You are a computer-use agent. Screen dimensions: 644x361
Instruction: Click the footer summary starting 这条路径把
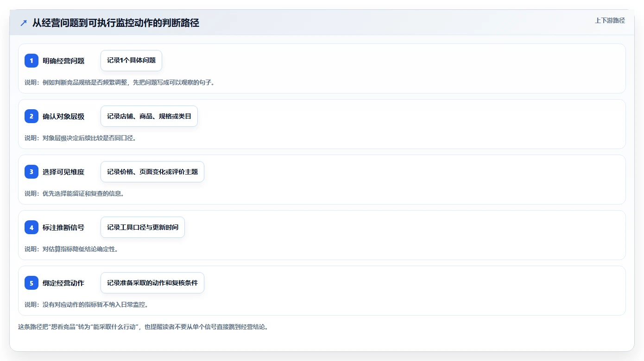point(143,327)
